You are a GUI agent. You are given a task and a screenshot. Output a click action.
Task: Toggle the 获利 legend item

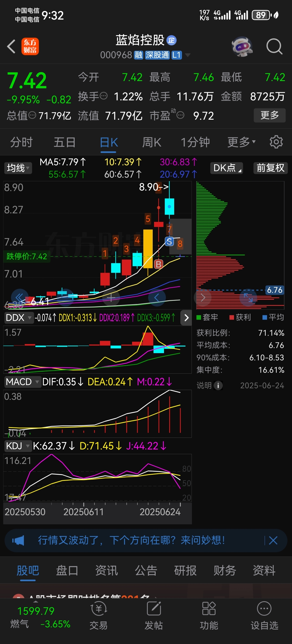240,317
